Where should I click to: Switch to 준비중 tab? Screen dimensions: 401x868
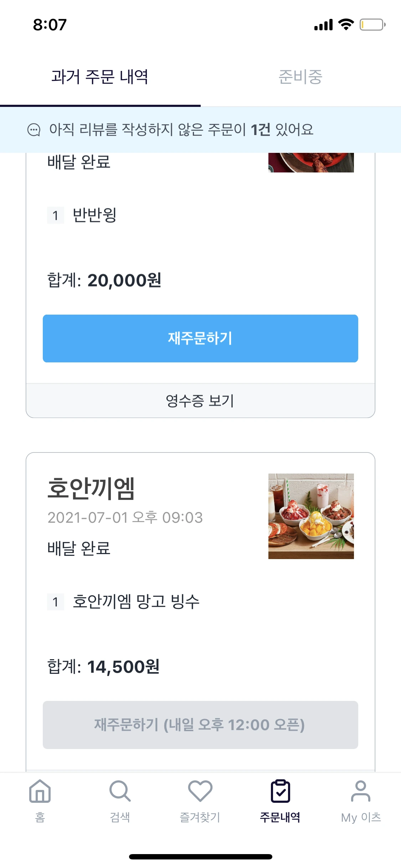coord(300,77)
